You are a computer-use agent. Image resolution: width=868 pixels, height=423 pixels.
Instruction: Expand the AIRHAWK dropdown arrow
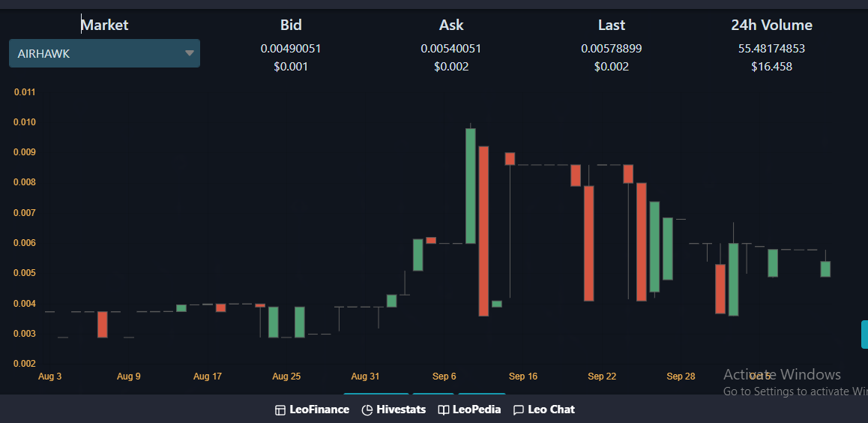pyautogui.click(x=190, y=53)
